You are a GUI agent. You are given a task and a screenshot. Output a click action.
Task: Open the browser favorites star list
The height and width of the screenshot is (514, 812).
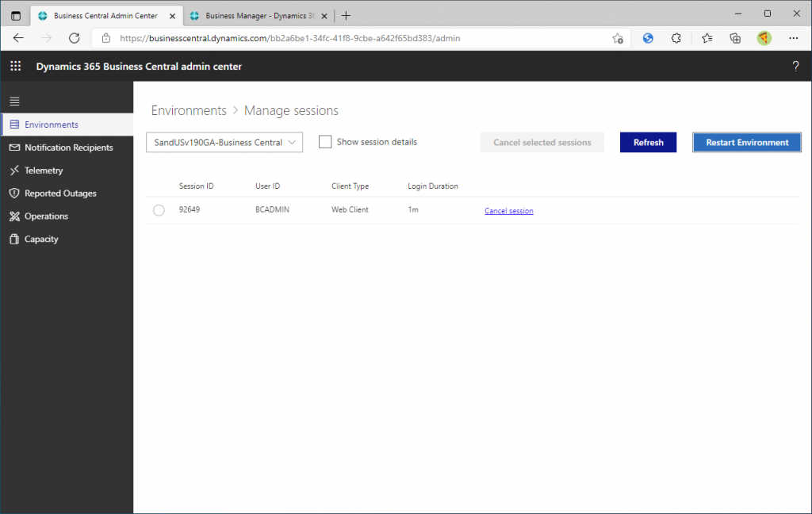tap(707, 38)
